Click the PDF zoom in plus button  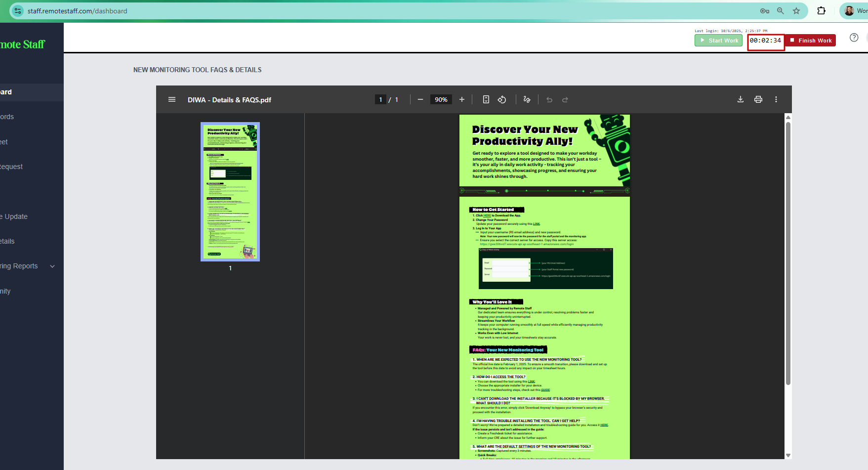coord(462,99)
